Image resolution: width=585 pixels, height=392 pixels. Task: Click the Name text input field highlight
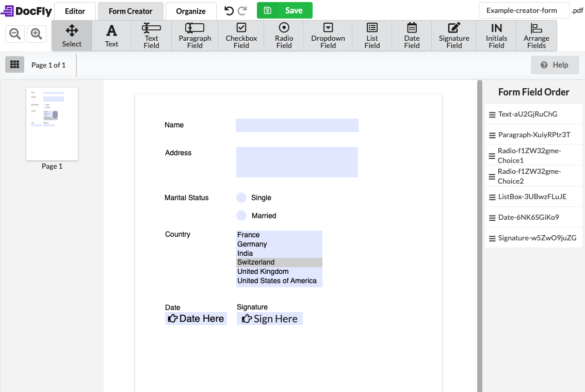pos(297,125)
